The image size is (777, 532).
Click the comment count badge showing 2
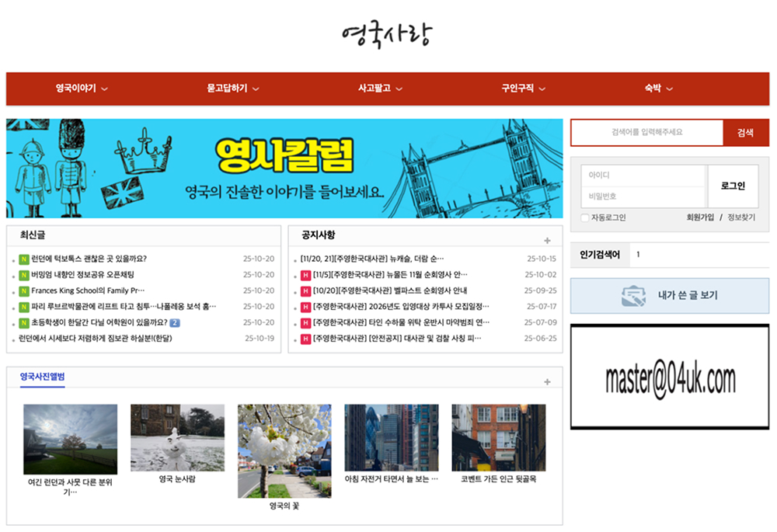[x=175, y=323]
